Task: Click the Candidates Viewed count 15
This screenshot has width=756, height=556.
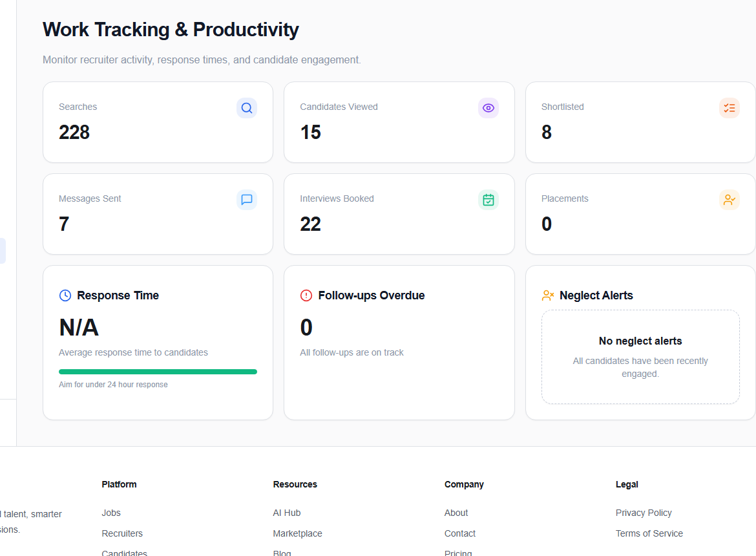Action: pyautogui.click(x=311, y=132)
